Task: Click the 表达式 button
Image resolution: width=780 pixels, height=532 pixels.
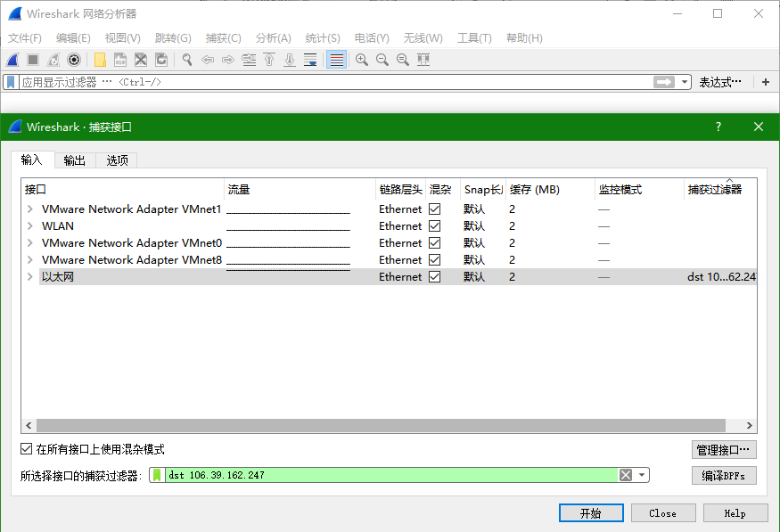Action: point(720,82)
